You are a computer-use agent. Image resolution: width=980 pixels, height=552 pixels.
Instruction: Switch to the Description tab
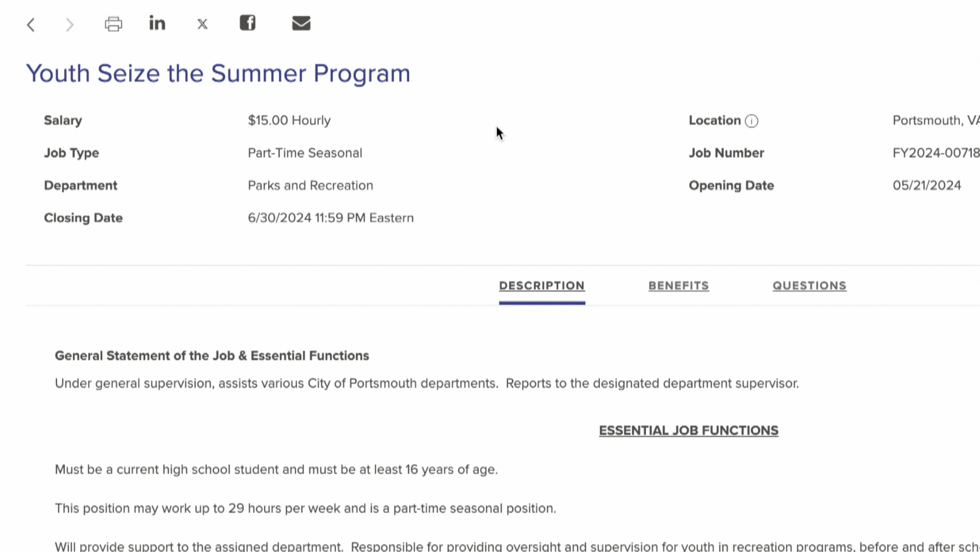tap(542, 286)
